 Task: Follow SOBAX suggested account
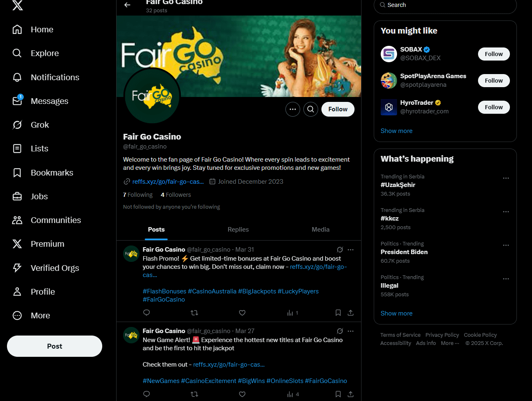494,54
